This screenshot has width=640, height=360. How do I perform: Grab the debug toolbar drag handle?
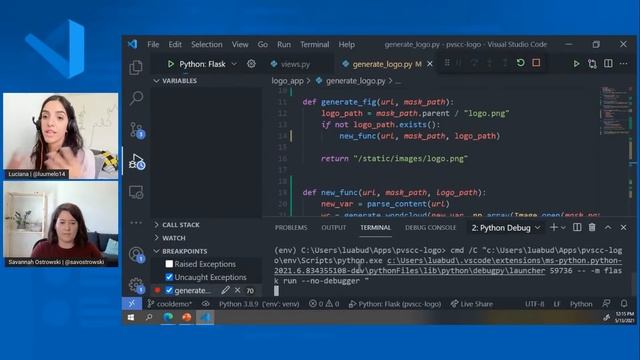click(447, 63)
